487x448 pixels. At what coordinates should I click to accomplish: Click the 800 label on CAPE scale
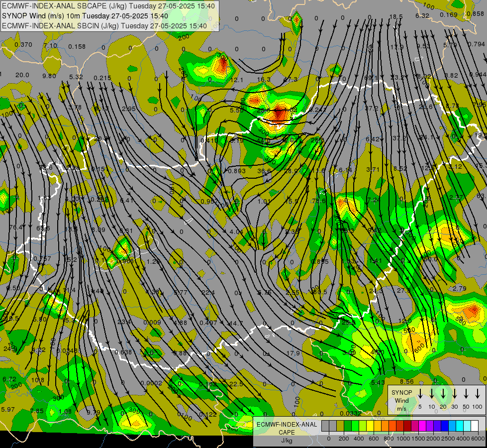coord(389,439)
